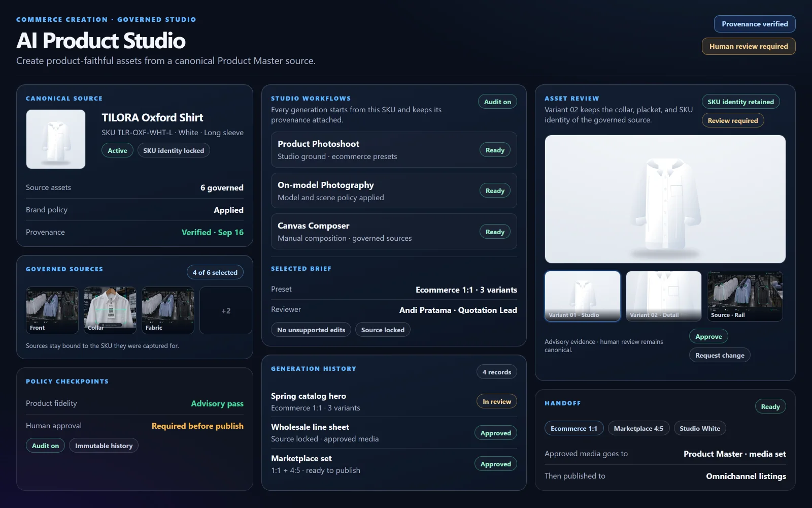
Task: Click the Source locked chip
Action: pos(383,330)
